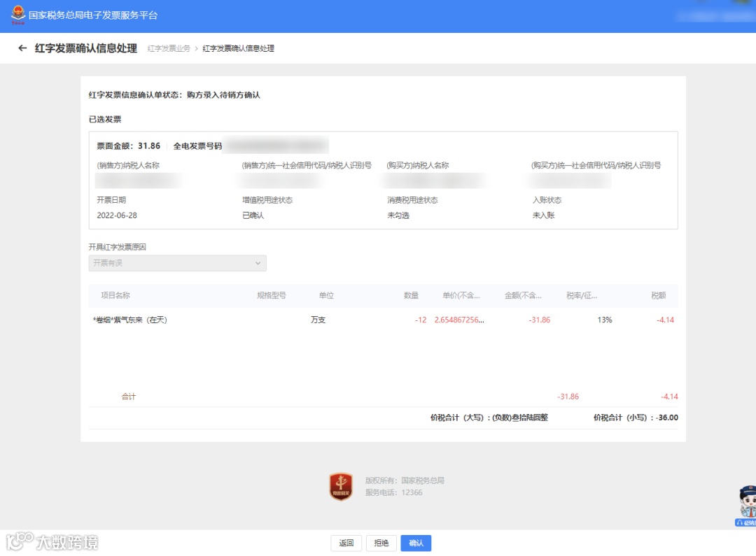This screenshot has width=756, height=556.
Task: Click the 未勾选 consumption tax status
Action: pyautogui.click(x=398, y=215)
